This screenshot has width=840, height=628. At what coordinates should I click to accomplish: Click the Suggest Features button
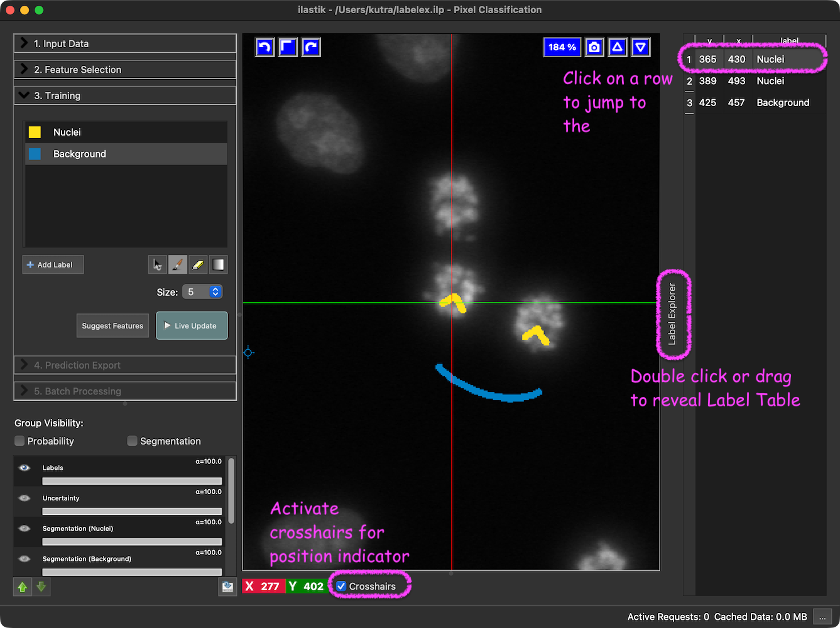click(x=112, y=326)
